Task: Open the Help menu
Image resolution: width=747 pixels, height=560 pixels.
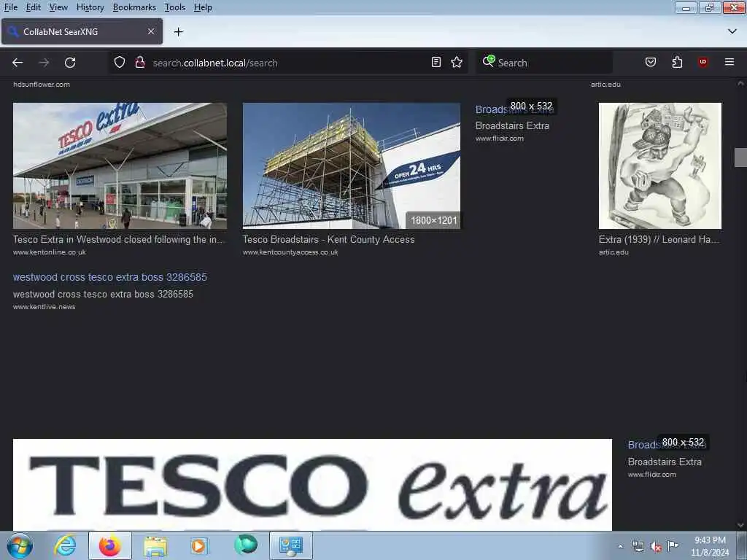Action: coord(203,7)
